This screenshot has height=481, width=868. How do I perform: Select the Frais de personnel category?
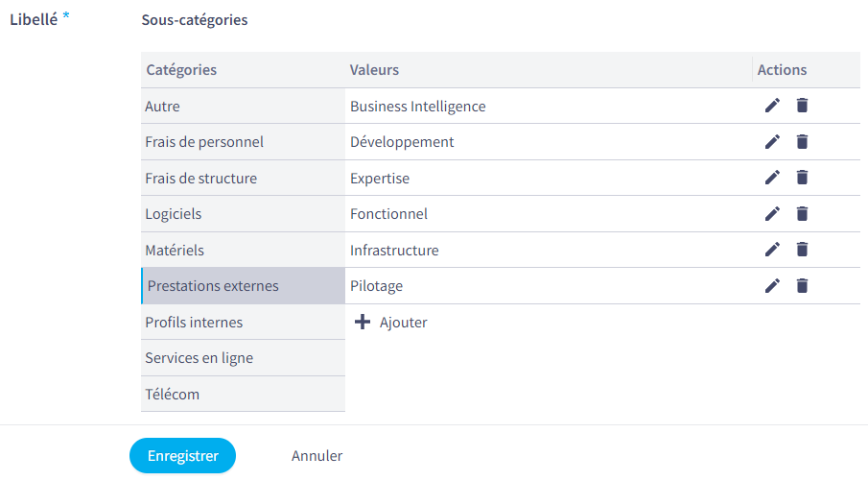click(243, 142)
